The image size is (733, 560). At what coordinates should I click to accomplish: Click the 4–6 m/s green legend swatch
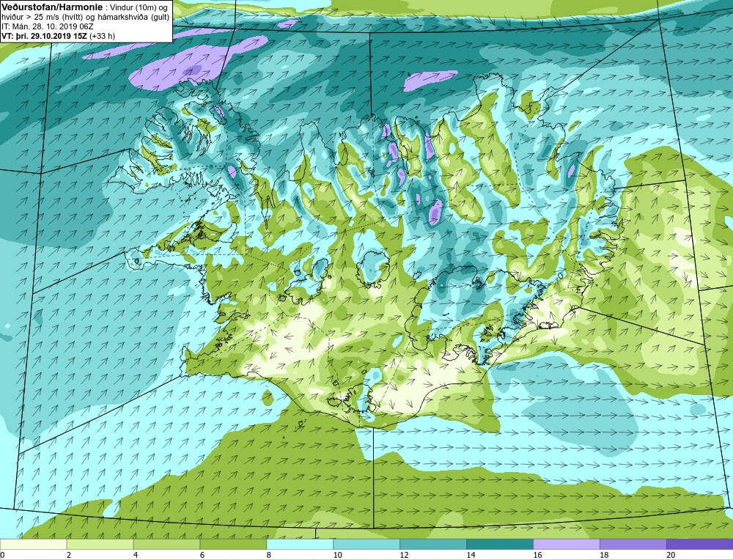pyautogui.click(x=166, y=545)
